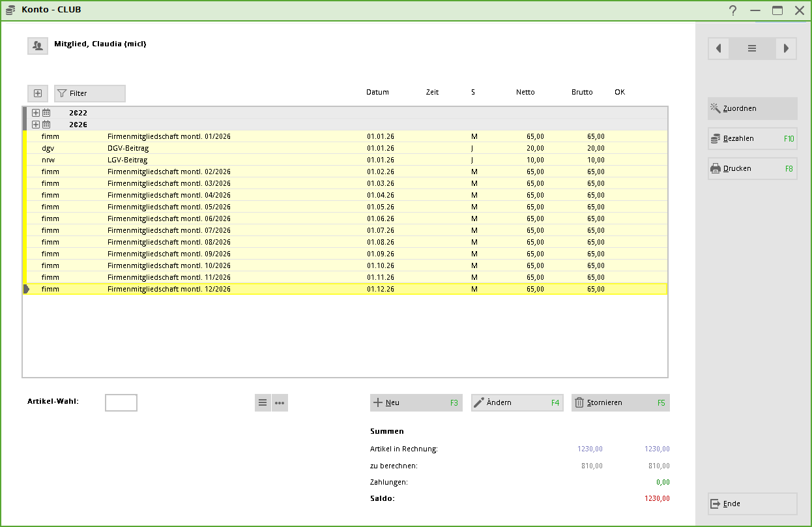Open the Filter button
The height and width of the screenshot is (527, 812).
point(90,93)
